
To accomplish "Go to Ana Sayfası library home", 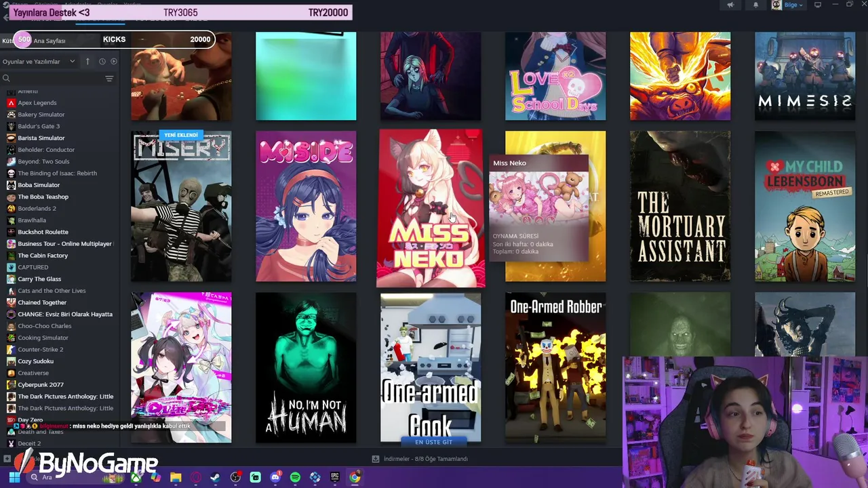I will coord(50,41).
